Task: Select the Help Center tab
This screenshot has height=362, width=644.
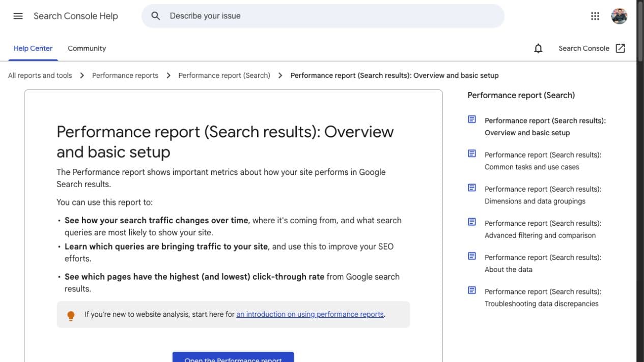Action: point(33,48)
